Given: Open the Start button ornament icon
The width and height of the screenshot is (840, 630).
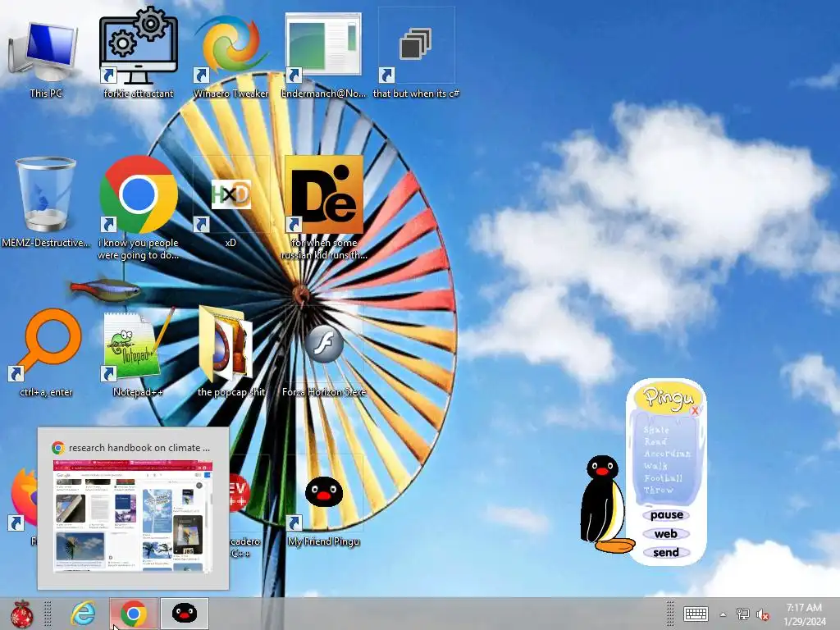Looking at the screenshot, I should coord(21,614).
